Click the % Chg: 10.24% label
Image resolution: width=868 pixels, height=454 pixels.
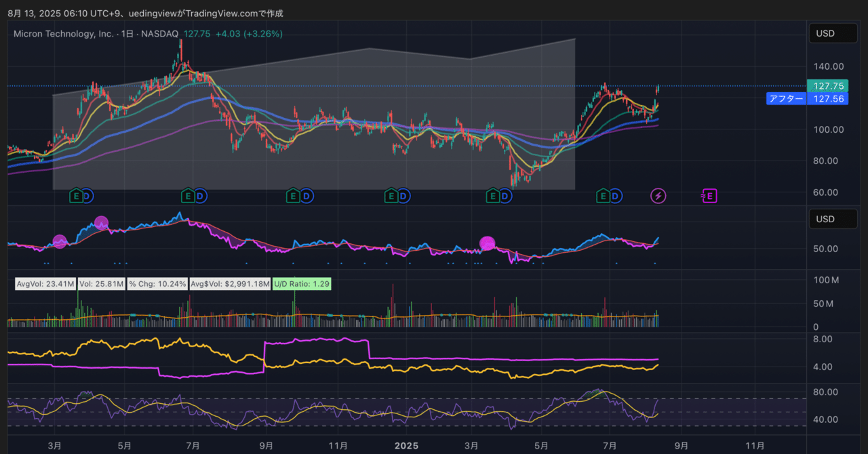tap(157, 284)
